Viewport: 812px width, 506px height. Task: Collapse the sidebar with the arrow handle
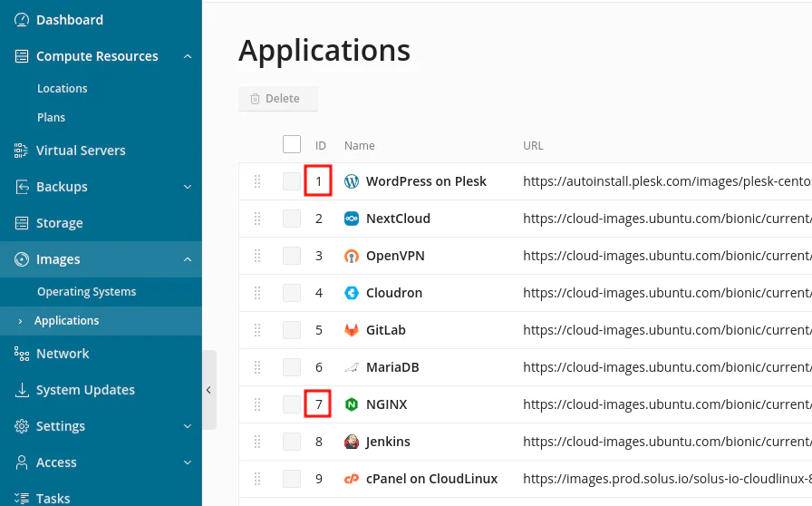(x=208, y=390)
